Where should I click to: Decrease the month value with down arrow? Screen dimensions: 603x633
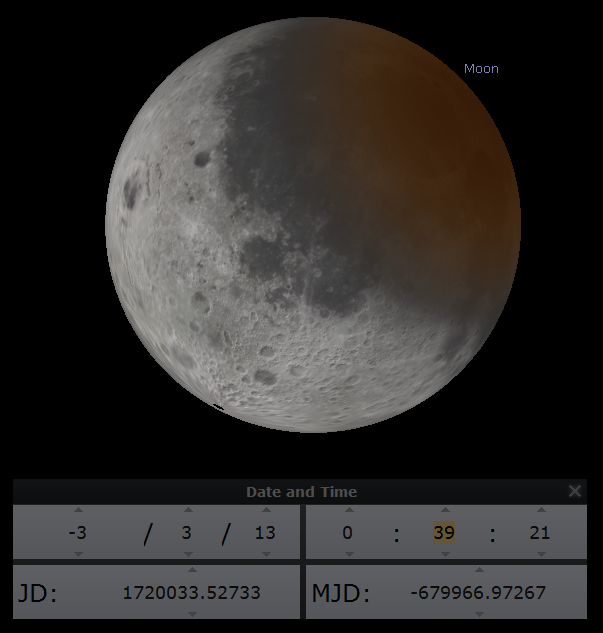coord(188,554)
